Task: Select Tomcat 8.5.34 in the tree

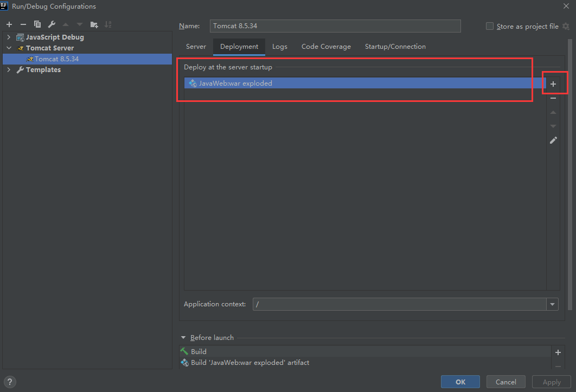Action: tap(87, 59)
